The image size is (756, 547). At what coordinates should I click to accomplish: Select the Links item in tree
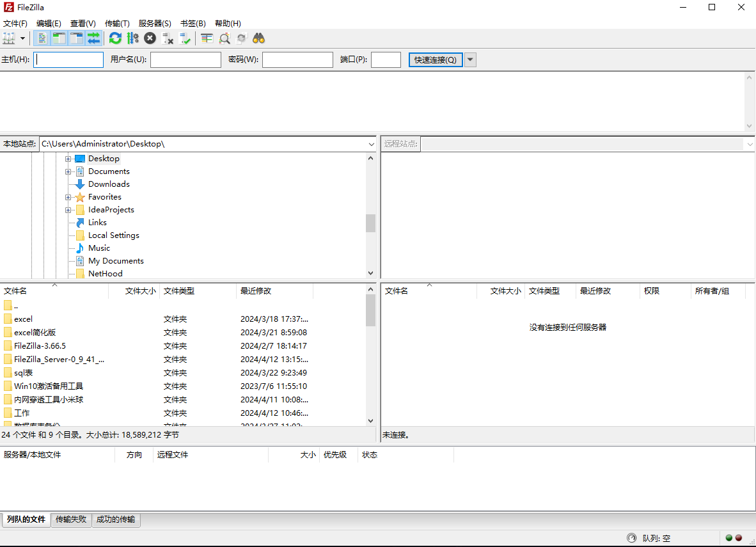tap(97, 223)
